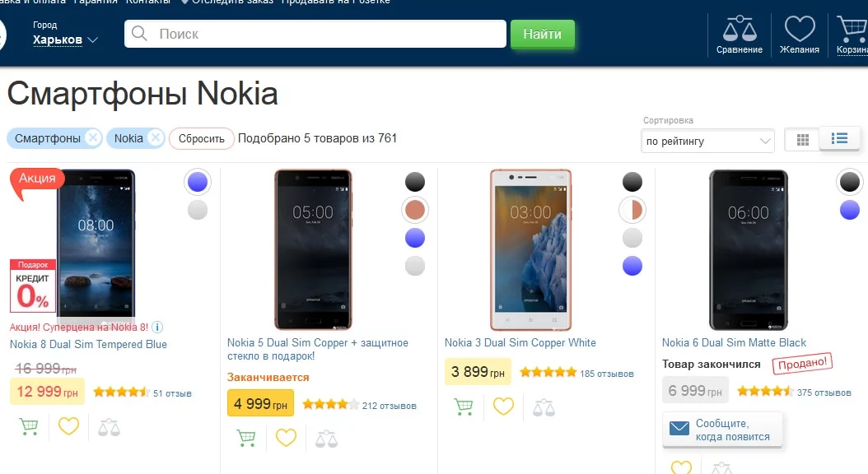The image size is (868, 474).
Task: Switch to list view layout
Action: coord(839,139)
